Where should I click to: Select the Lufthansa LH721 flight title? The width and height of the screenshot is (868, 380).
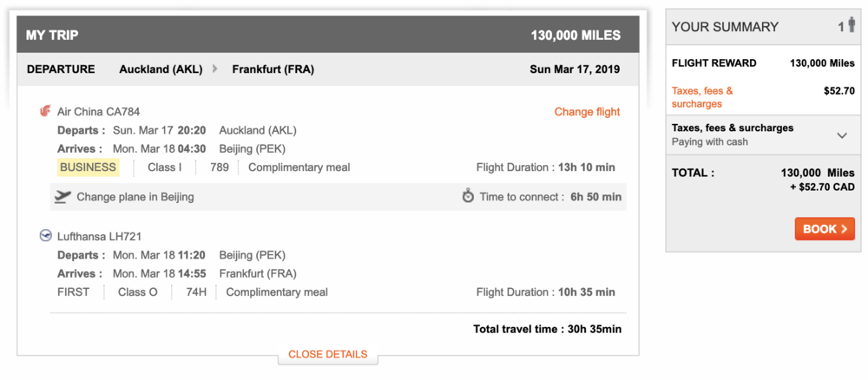pyautogui.click(x=99, y=236)
